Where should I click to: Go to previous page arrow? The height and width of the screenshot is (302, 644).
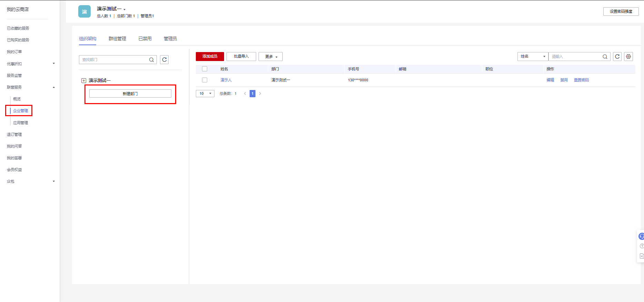(245, 93)
